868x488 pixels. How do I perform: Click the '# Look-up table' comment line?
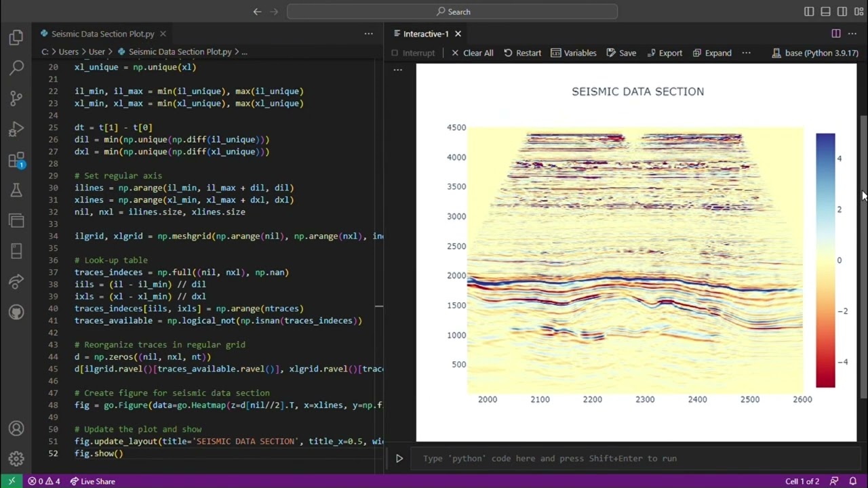[111, 260]
